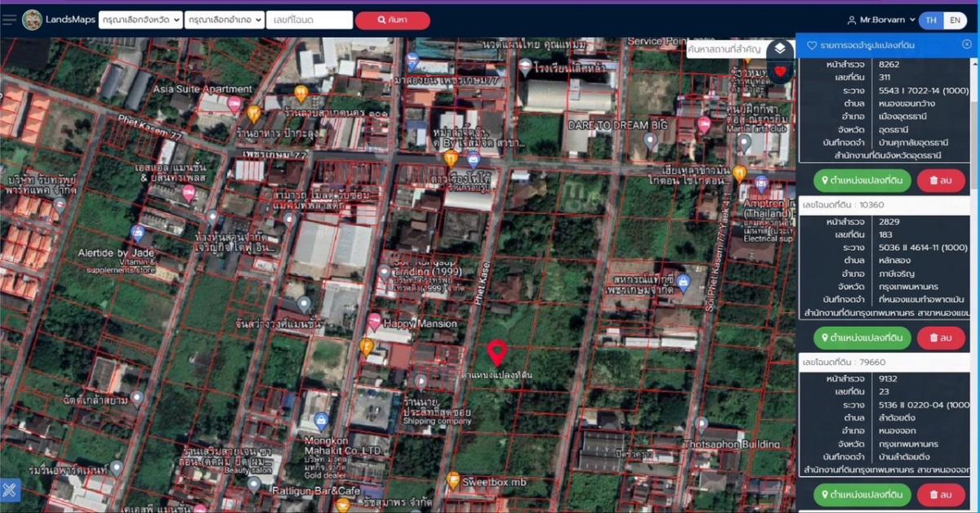This screenshot has height=513, width=980.
Task: Delete the saved deed 79660 entry
Action: 940,494
